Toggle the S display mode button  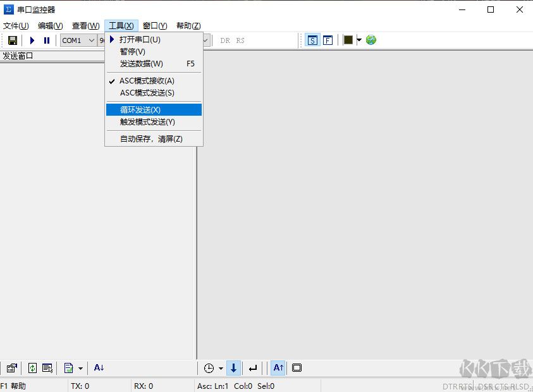tap(312, 40)
